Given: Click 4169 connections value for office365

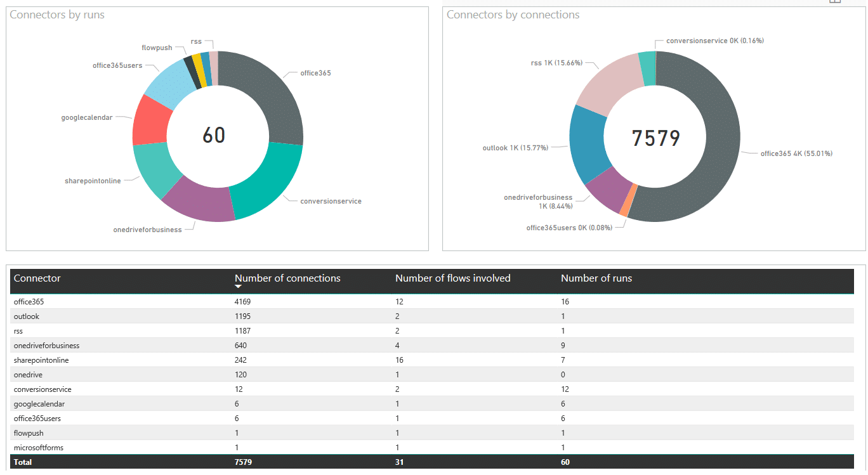Looking at the screenshot, I should click(243, 302).
